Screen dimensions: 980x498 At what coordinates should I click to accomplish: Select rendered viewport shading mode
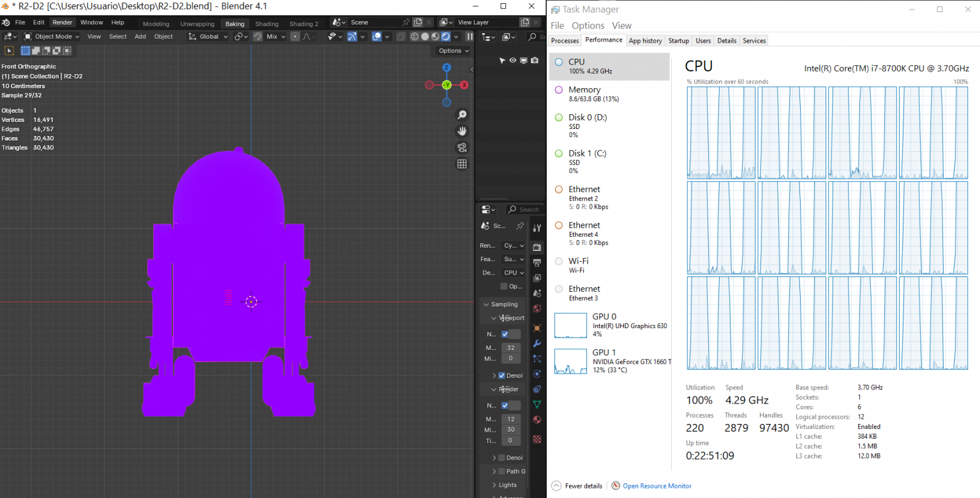(445, 37)
